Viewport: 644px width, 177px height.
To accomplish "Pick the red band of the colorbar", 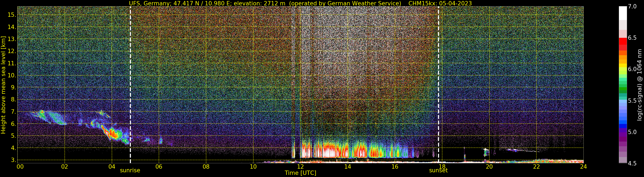I will tap(623, 41).
